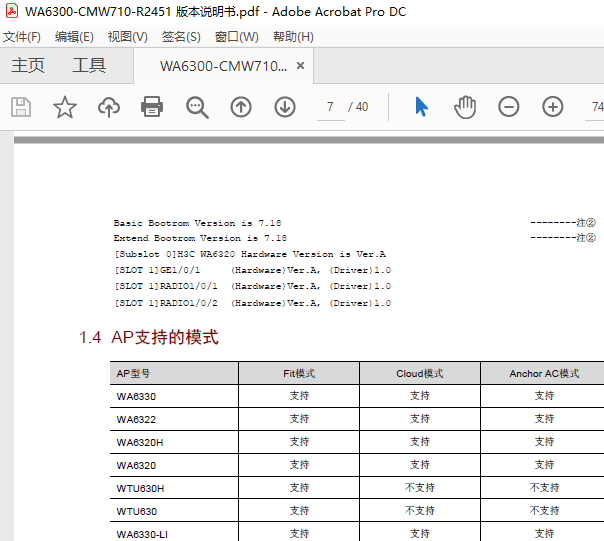Click the page number field showing 7
The width and height of the screenshot is (604, 541).
click(x=331, y=107)
